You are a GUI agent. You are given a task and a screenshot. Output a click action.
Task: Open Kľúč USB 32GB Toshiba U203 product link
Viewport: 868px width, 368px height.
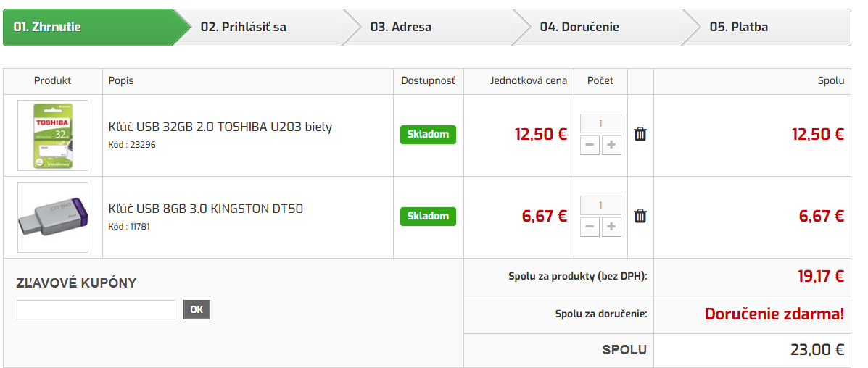[220, 127]
